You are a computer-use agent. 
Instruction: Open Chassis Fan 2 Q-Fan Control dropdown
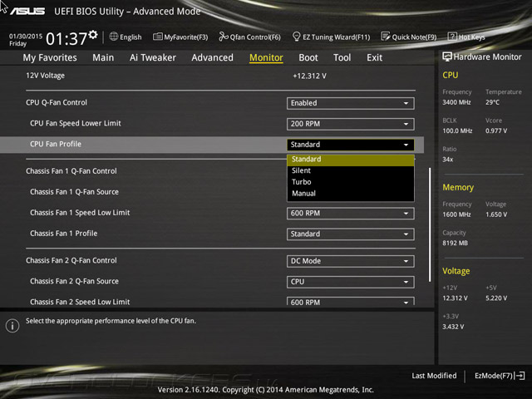click(351, 261)
